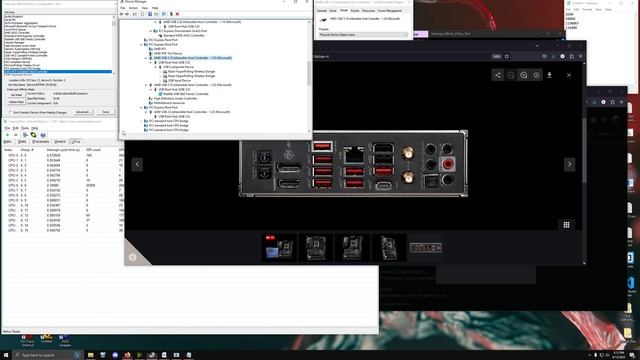This screenshot has width=640, height=360.
Task: Close the image viewer with the X icon
Action: 569,75
